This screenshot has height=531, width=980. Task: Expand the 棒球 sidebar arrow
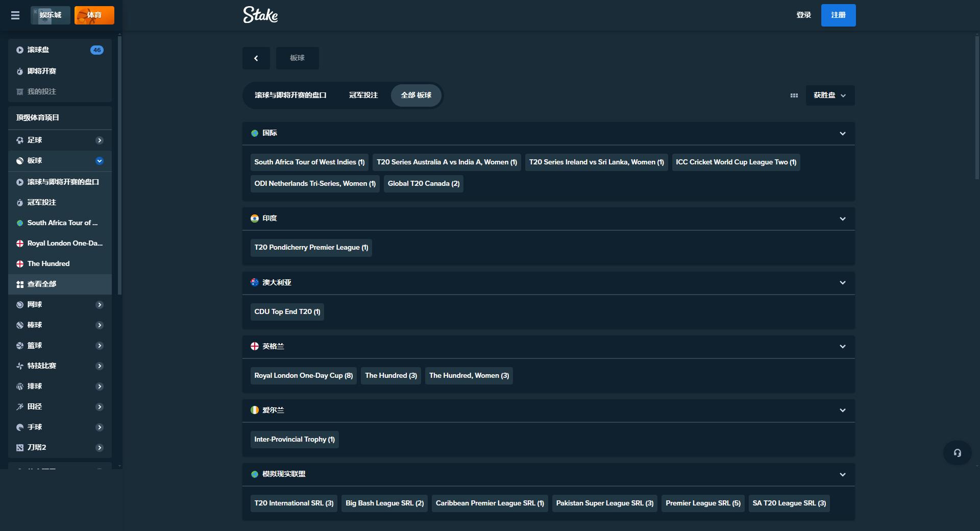pyautogui.click(x=100, y=325)
